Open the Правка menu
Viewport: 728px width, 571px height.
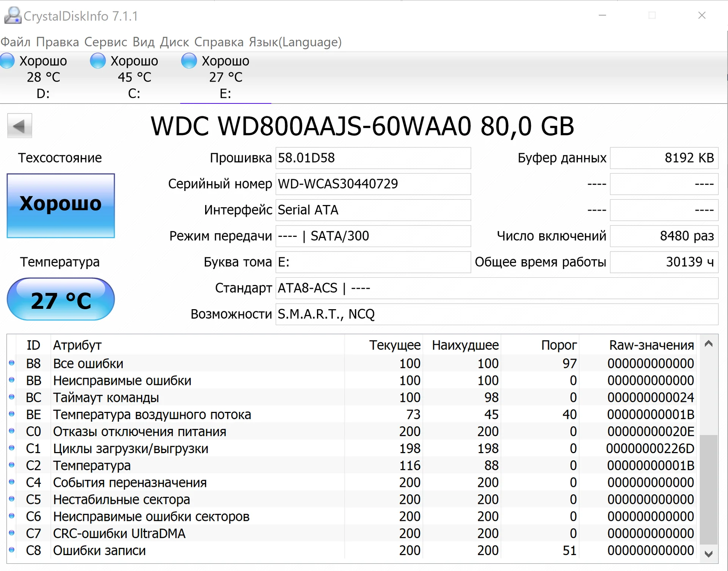tap(58, 42)
